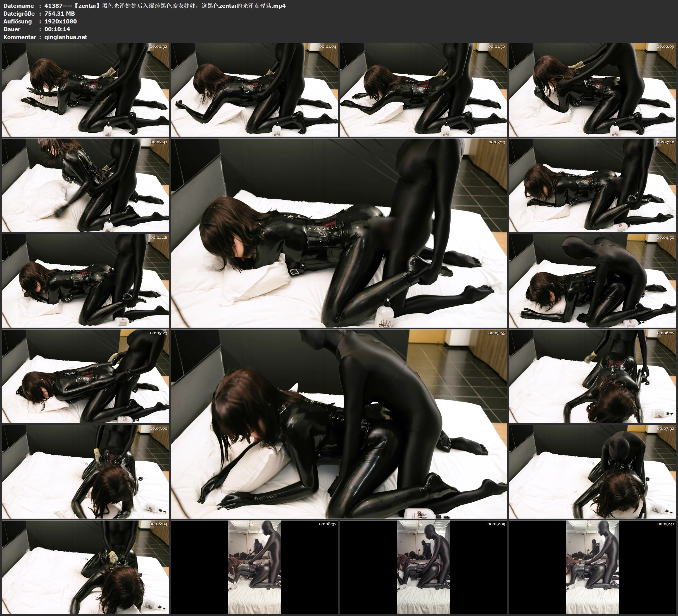Select the frame labeled 00:04:50

pyautogui.click(x=593, y=281)
